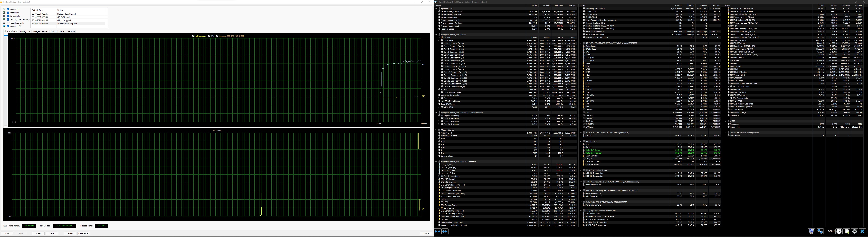868x237 pixels.
Task: Collapse the CPU C-State Residency group
Action: [x=436, y=113]
